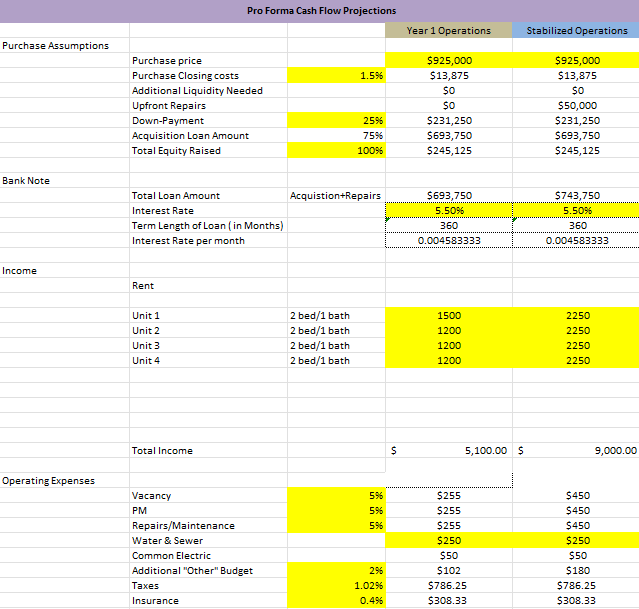Image resolution: width=639 pixels, height=609 pixels.
Task: Select the $743,750 Total Loan Amount cell
Action: click(x=576, y=196)
